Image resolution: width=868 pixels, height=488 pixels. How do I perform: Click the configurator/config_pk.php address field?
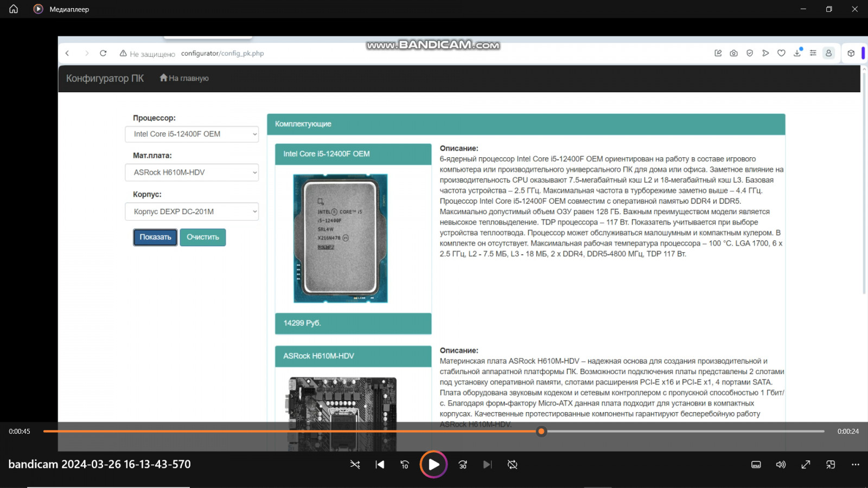(222, 53)
